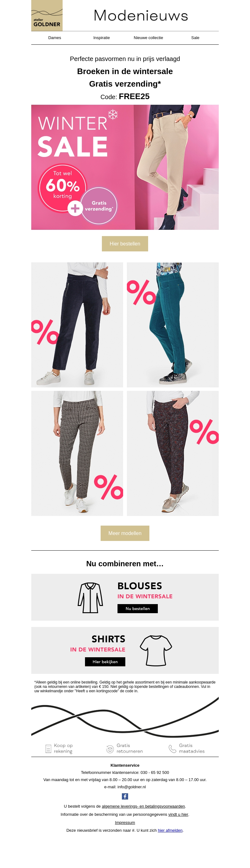Viewport: 250px width, 868px height.
Task: Click the Meer modellen button
Action: click(x=125, y=533)
